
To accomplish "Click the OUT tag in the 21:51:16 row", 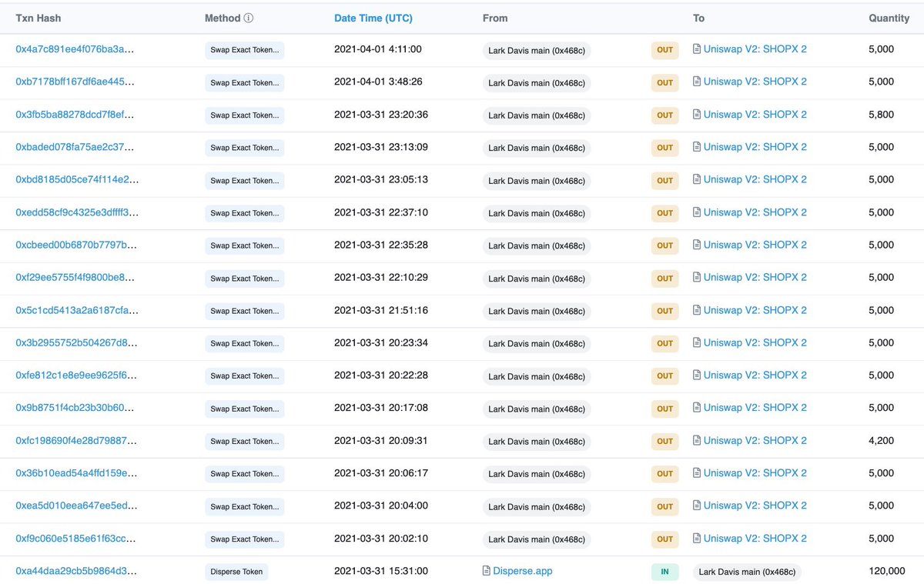I will coord(665,311).
